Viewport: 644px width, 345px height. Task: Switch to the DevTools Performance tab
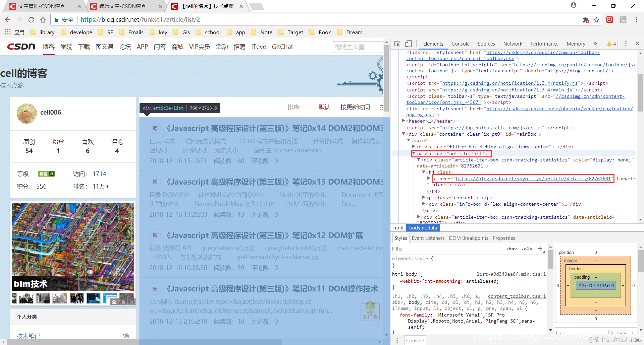pyautogui.click(x=544, y=44)
